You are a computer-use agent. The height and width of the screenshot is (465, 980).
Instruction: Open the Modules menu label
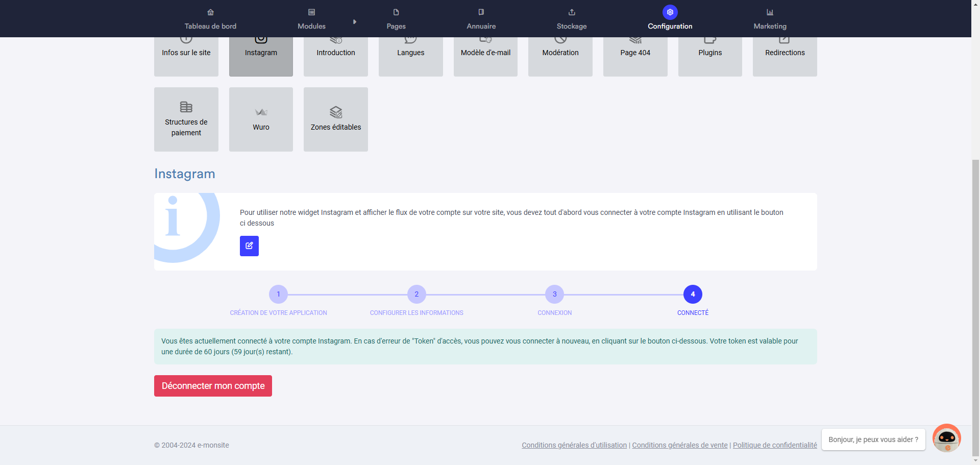pos(311,26)
